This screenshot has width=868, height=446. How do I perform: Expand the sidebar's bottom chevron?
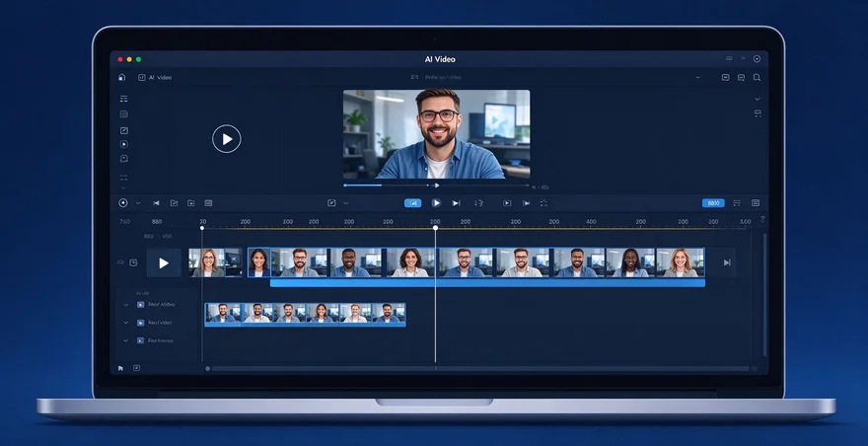tap(123, 187)
